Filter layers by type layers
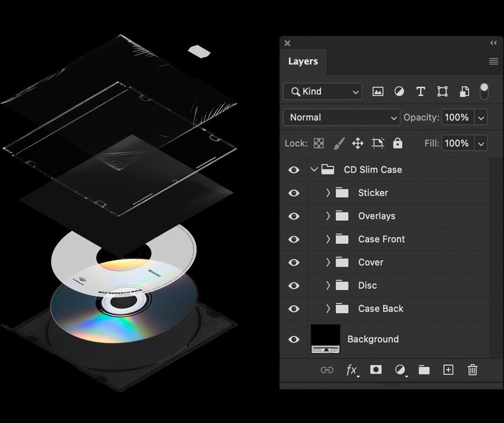 click(420, 91)
